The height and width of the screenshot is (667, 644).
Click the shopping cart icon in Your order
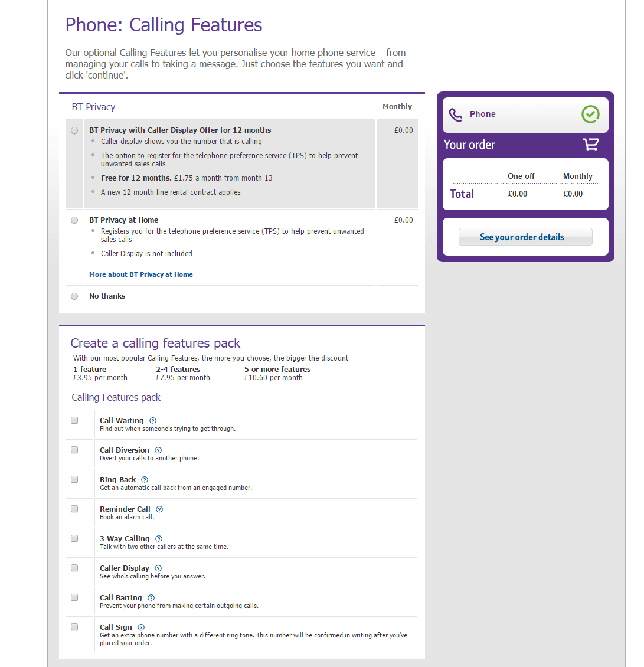pyautogui.click(x=590, y=145)
